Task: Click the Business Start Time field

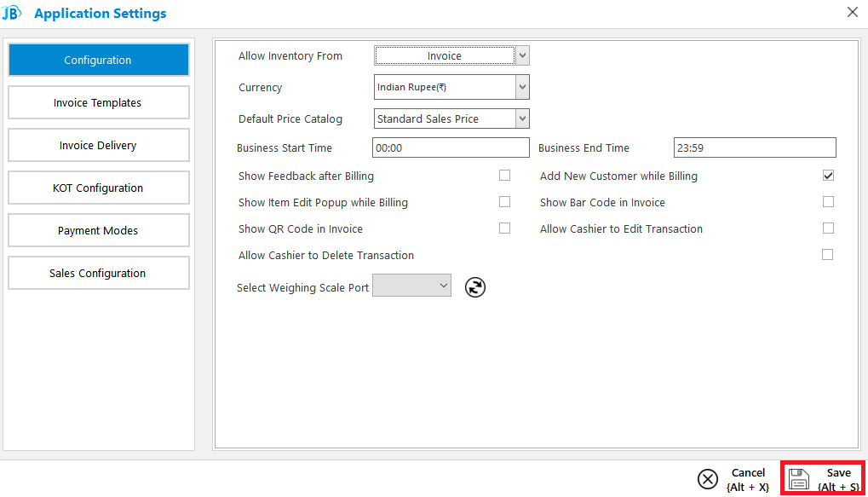Action: click(451, 148)
